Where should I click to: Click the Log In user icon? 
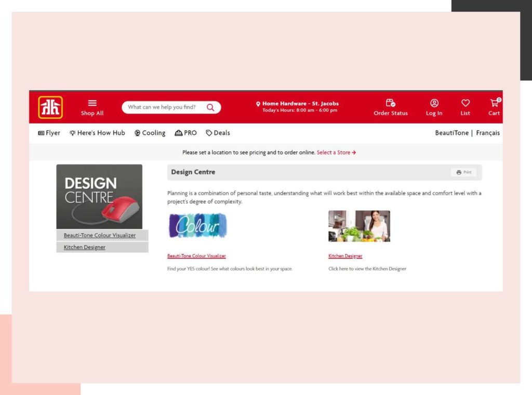click(x=434, y=103)
